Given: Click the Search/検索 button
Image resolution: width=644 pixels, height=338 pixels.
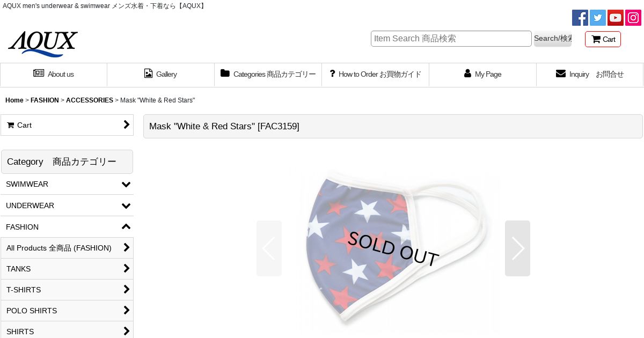Looking at the screenshot, I should tap(552, 39).
